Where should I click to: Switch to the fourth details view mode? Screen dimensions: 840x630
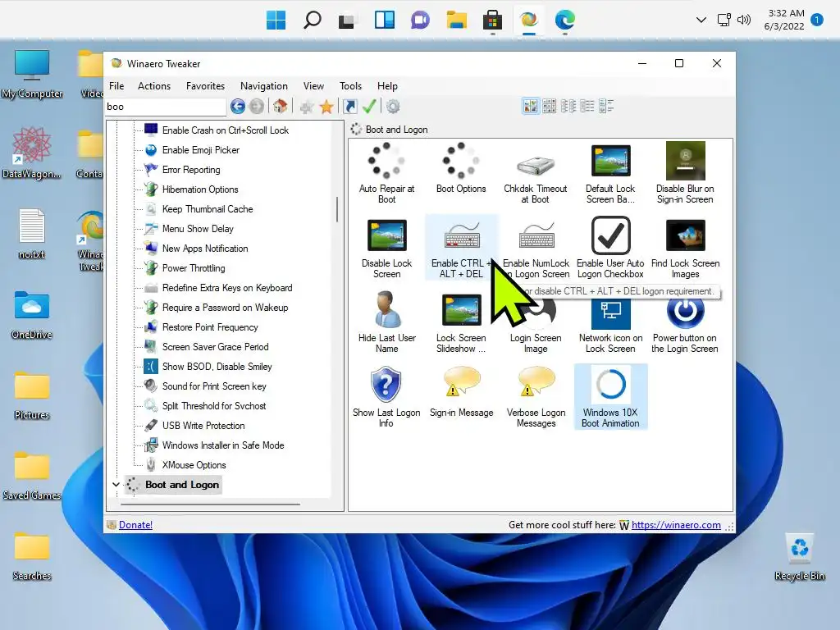(x=587, y=106)
